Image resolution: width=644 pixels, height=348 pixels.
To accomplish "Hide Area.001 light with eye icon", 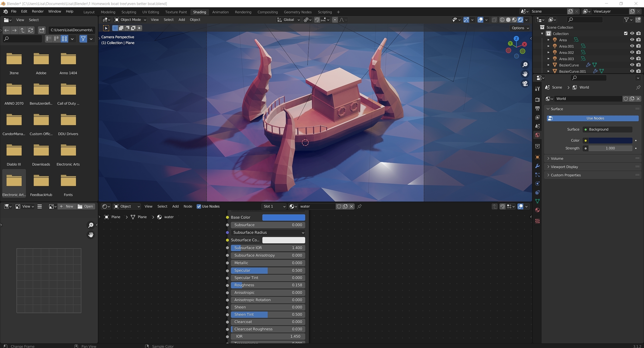I will (632, 46).
